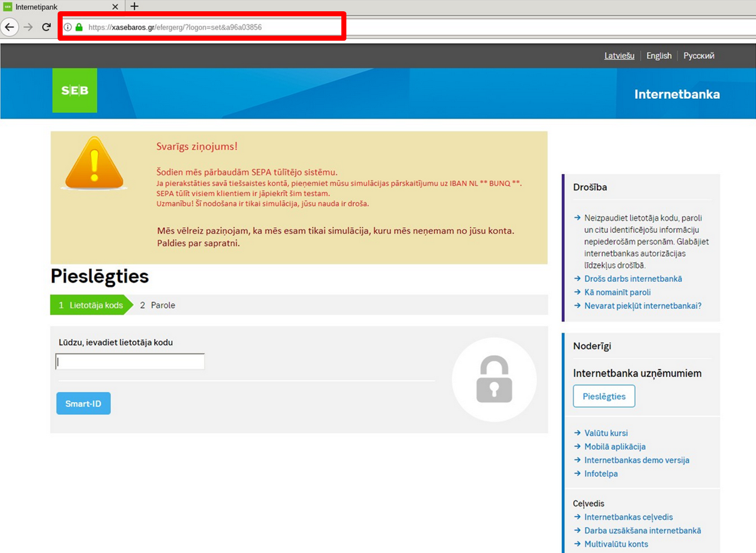Open a new tab with the plus button

pyautogui.click(x=134, y=6)
